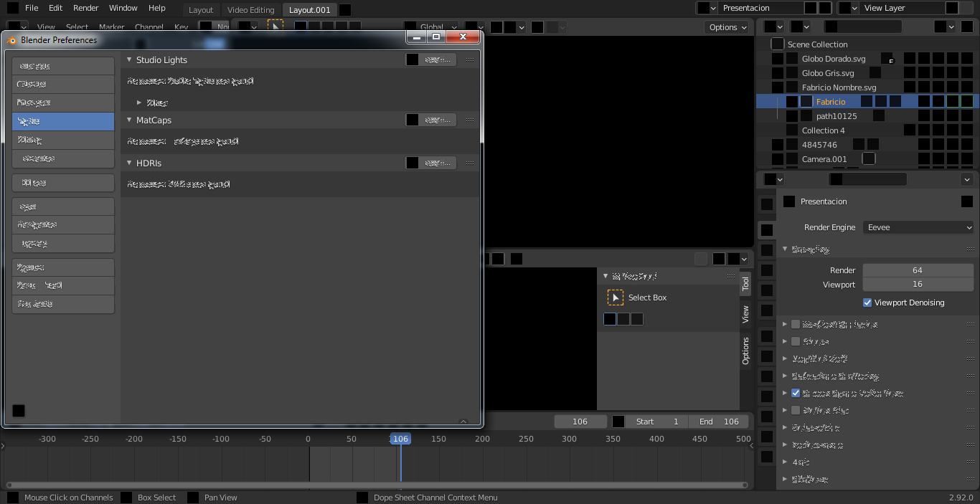Select path10125 in the outliner

(x=837, y=116)
